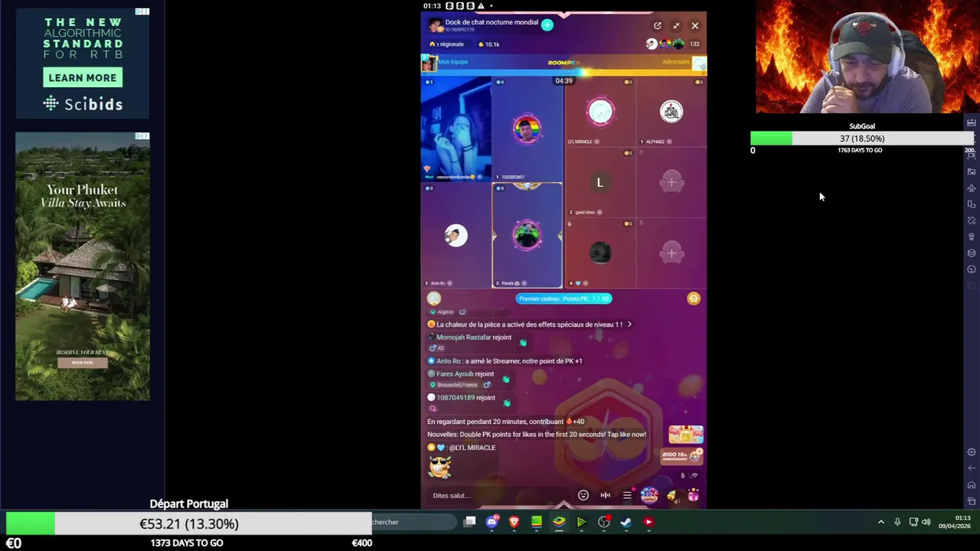Select the Panda seat avatar
Image resolution: width=980 pixels, height=551 pixels.
[527, 235]
